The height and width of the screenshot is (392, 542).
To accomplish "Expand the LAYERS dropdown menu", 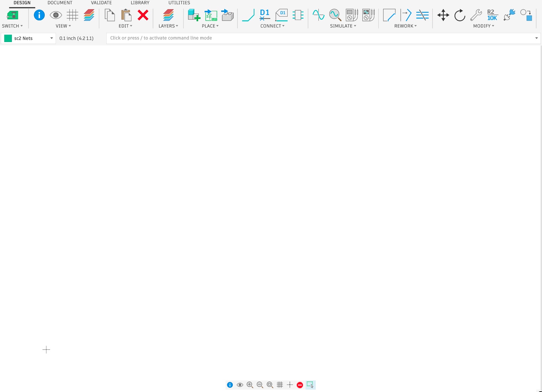I will click(x=168, y=26).
